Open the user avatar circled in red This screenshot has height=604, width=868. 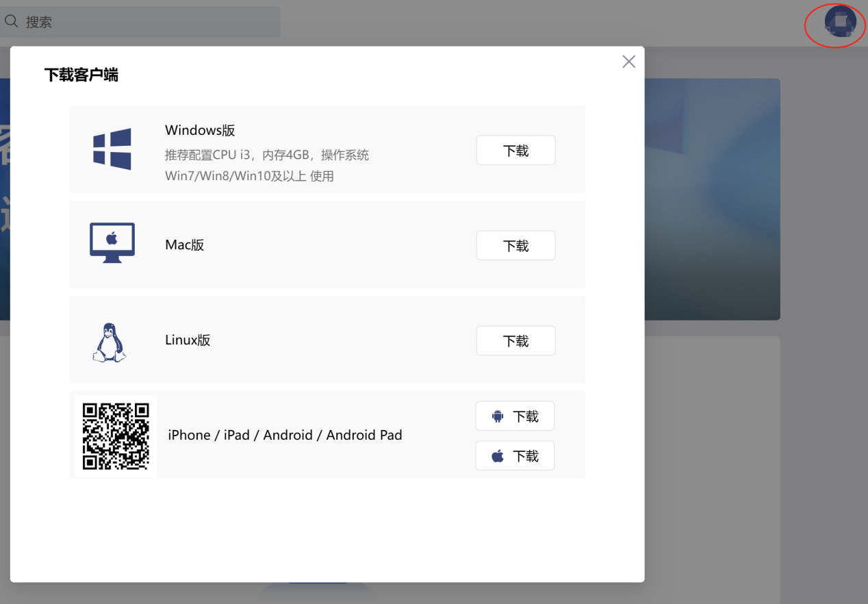coord(840,22)
